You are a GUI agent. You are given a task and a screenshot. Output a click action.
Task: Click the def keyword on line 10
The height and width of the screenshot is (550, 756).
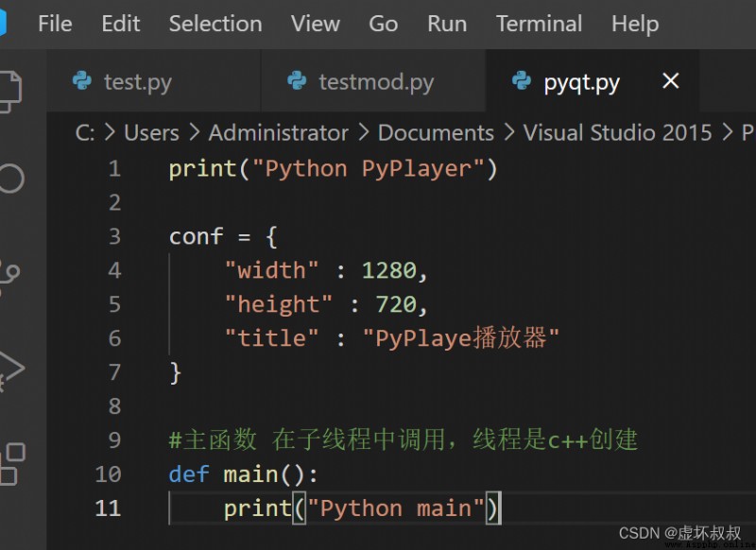coord(189,474)
